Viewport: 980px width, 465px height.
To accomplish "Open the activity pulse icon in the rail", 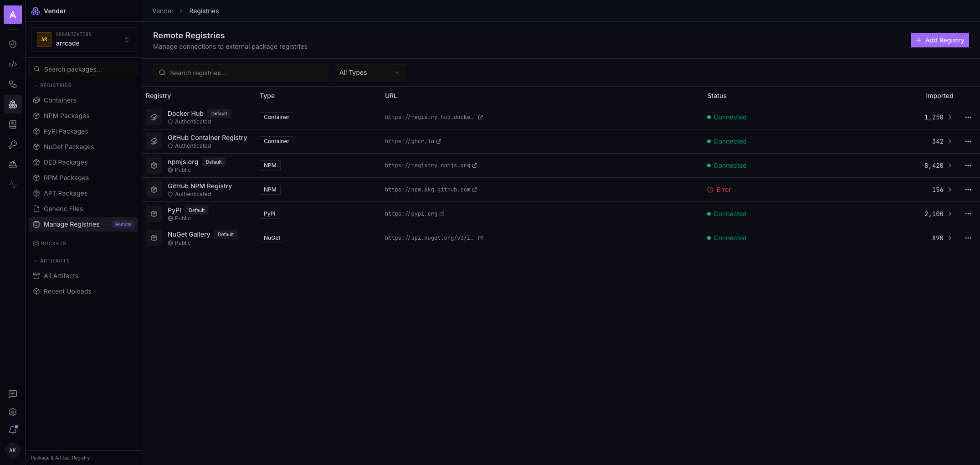I will (13, 185).
